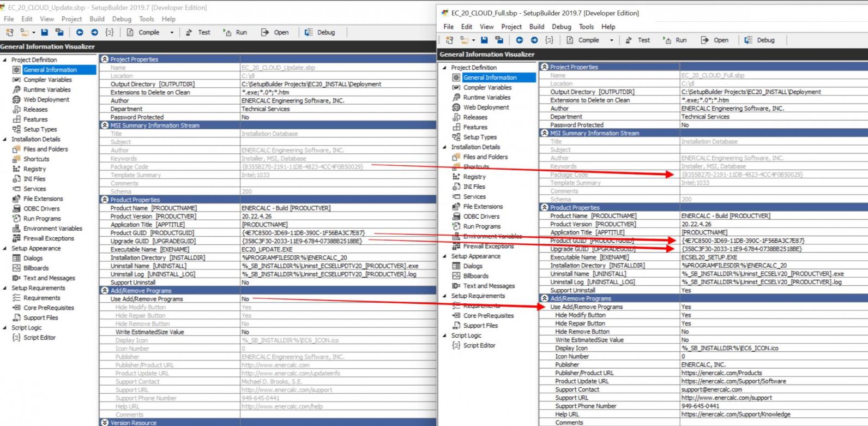Image resolution: width=868 pixels, height=426 pixels.
Task: Collapse Setup Requirements node in Full window
Action: point(444,296)
